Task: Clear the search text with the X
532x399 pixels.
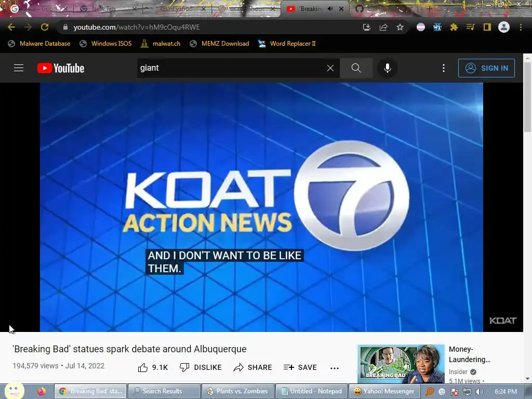Action: click(x=330, y=68)
